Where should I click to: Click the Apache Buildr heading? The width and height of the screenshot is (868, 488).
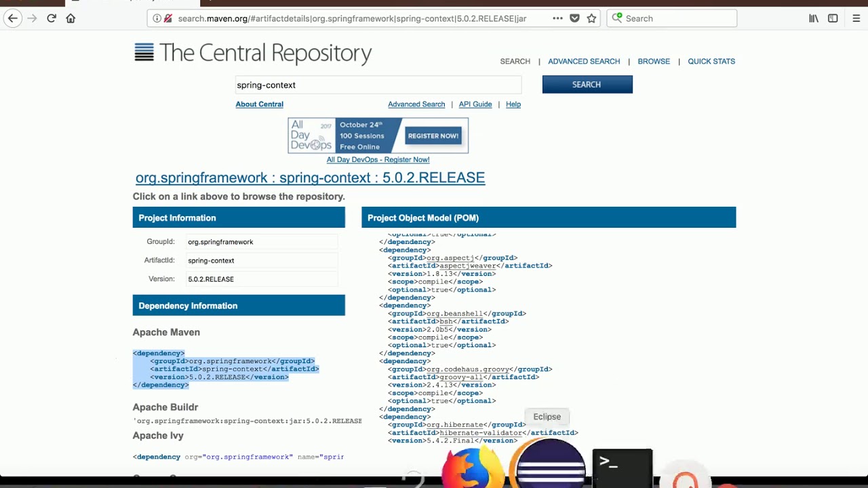tap(165, 407)
